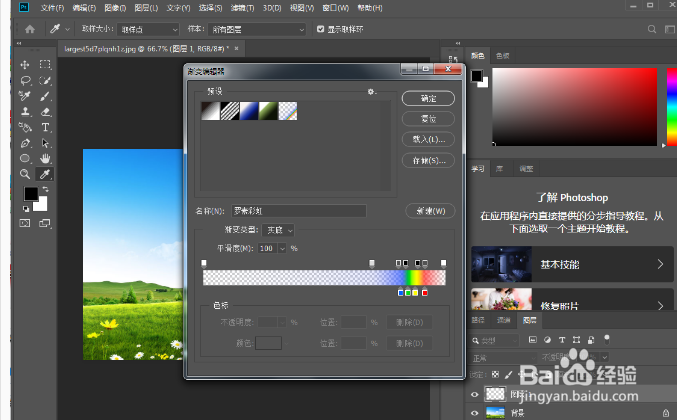Open eyedropper tool preset picker arrow
The image size is (677, 420).
[67, 29]
